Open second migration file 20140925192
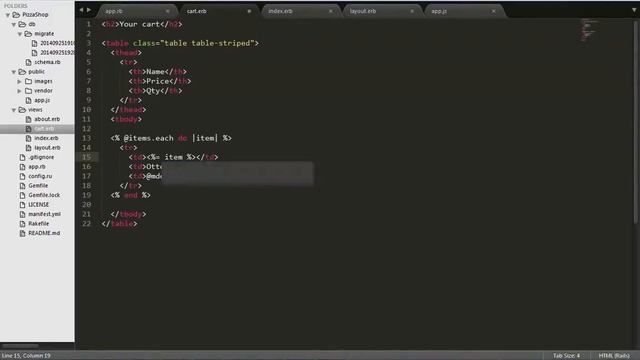 click(57, 53)
